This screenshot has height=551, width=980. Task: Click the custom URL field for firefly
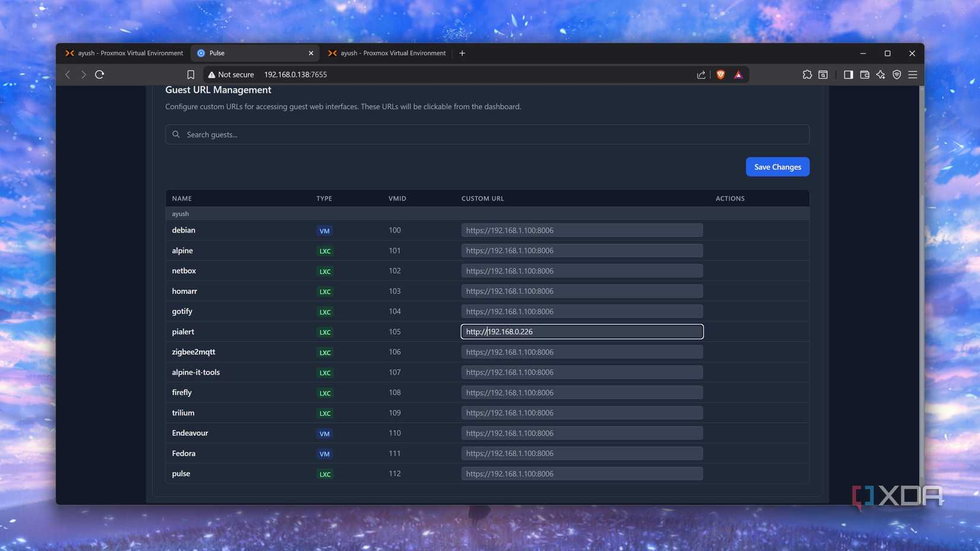tap(582, 392)
